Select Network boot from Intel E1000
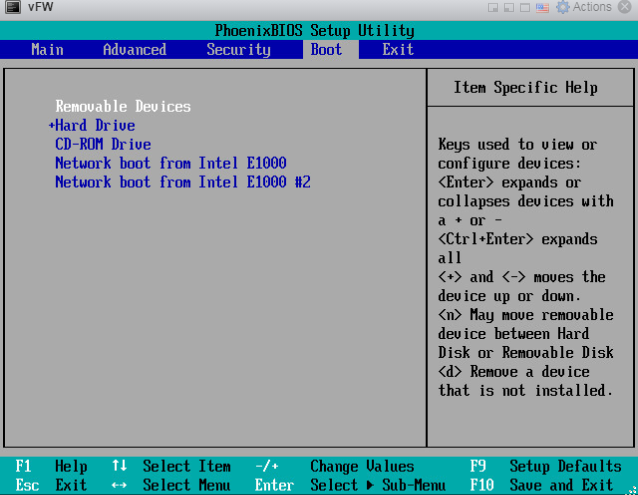The height and width of the screenshot is (495, 638). [171, 163]
